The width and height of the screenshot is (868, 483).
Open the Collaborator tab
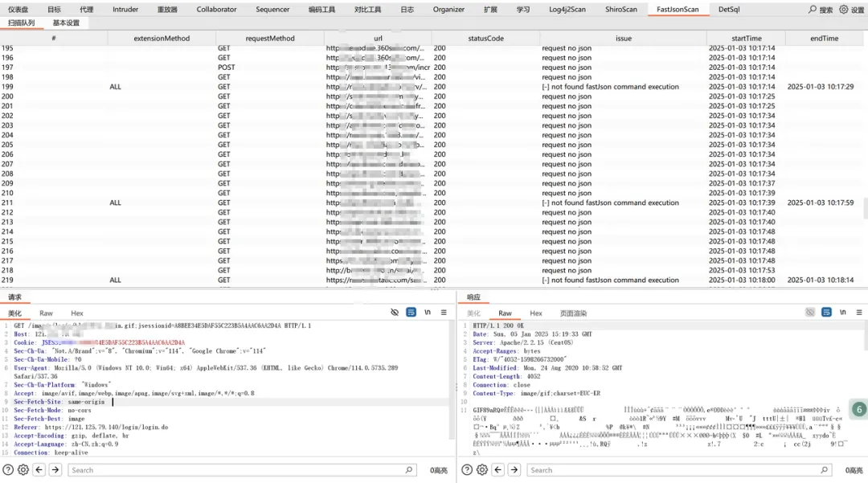216,10
